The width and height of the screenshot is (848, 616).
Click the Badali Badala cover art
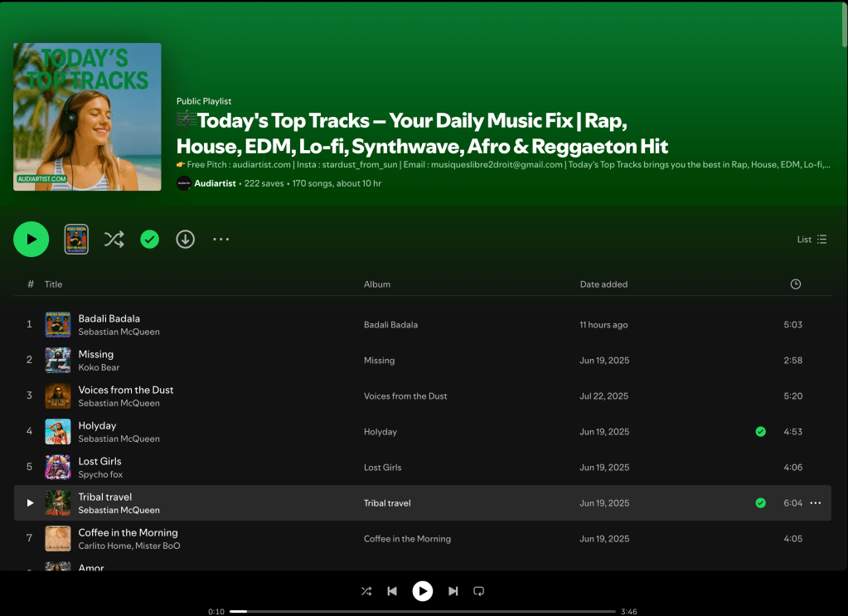tap(58, 324)
